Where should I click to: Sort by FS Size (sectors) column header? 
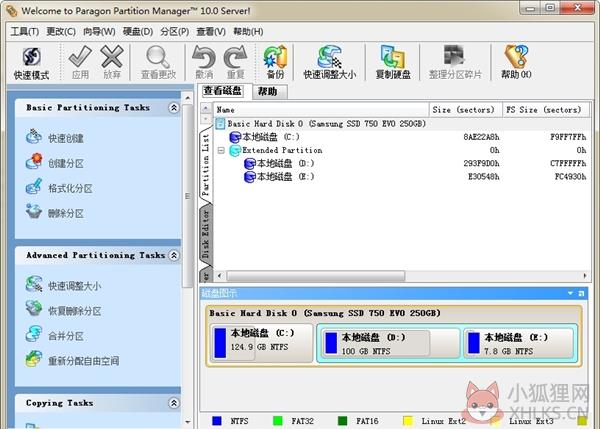click(546, 110)
